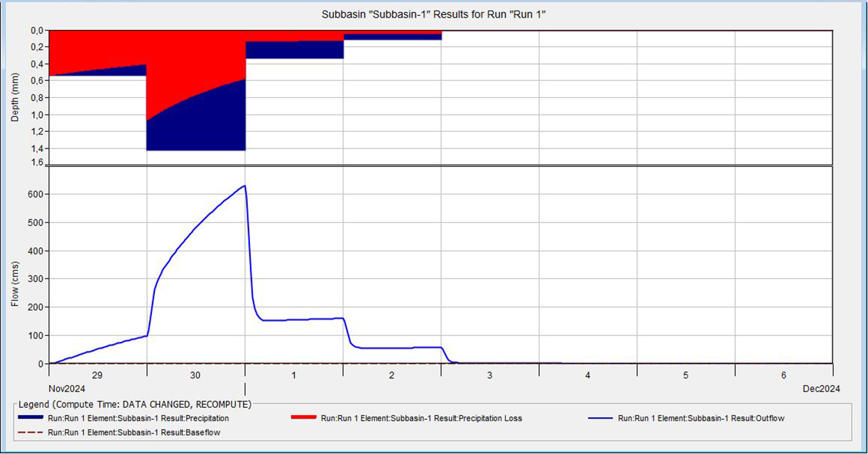
Task: Click the Depth (mm) axis label
Action: tap(16, 97)
